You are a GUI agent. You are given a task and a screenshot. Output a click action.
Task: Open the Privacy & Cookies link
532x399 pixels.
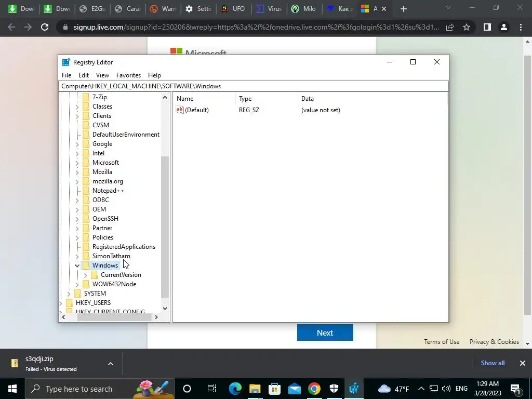495,342
